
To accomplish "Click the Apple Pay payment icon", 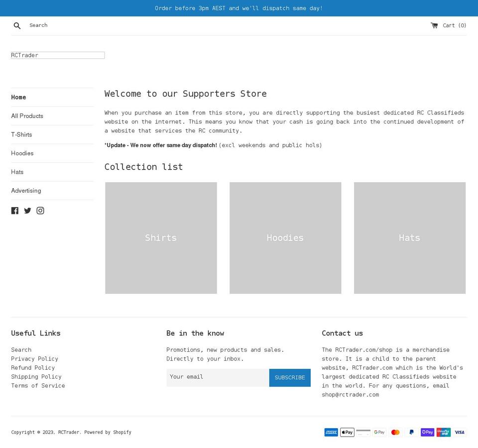I will click(347, 432).
